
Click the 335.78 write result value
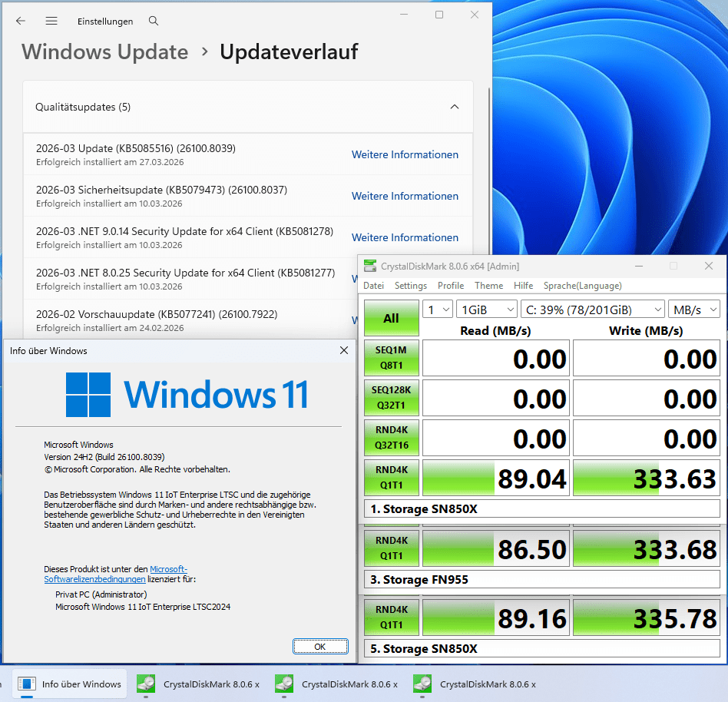click(x=647, y=618)
